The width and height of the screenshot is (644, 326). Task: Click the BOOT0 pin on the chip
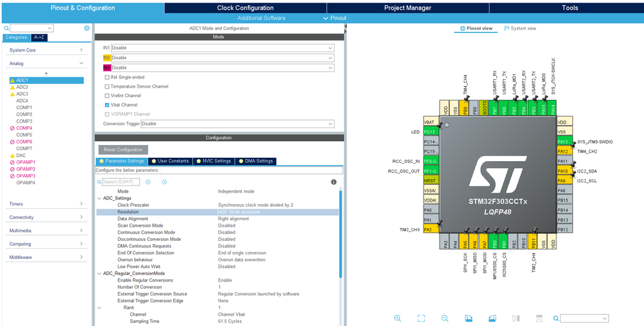[x=485, y=108]
